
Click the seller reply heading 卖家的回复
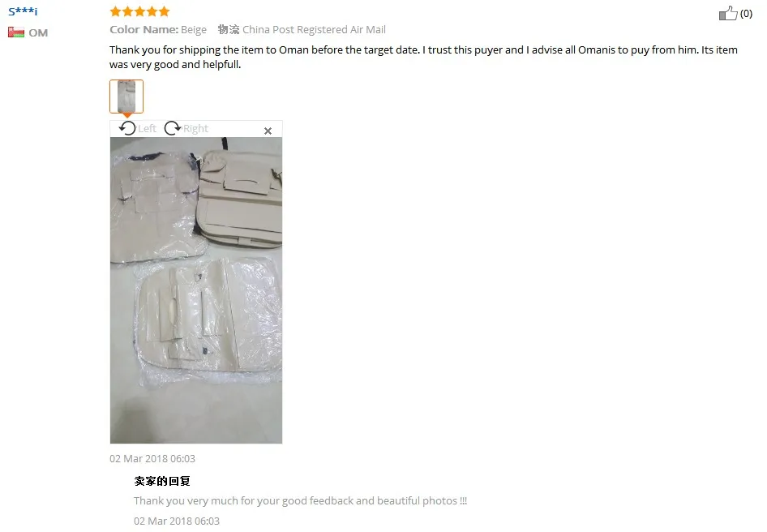coord(162,481)
